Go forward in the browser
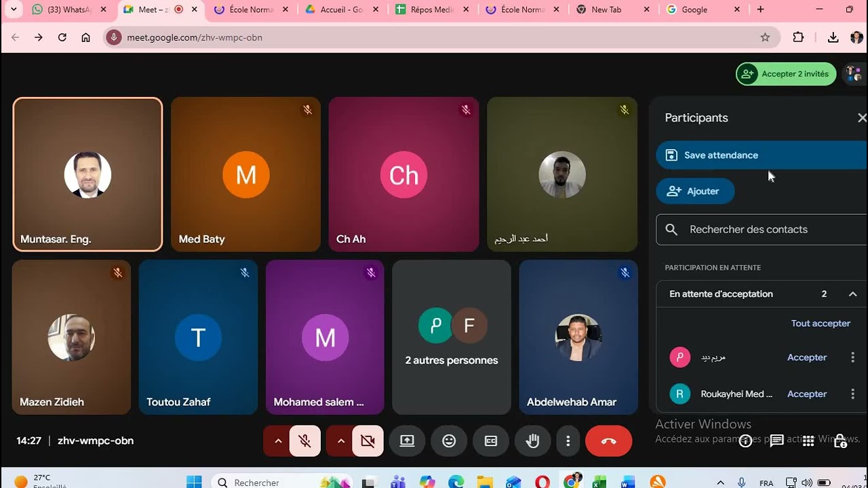 [39, 37]
